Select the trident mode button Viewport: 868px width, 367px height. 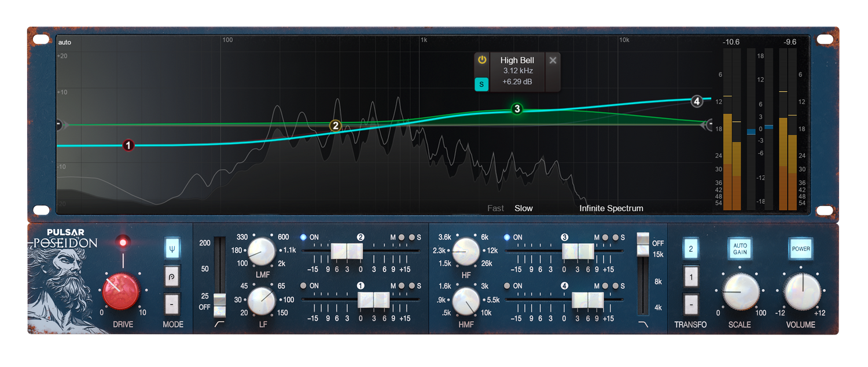pyautogui.click(x=172, y=248)
